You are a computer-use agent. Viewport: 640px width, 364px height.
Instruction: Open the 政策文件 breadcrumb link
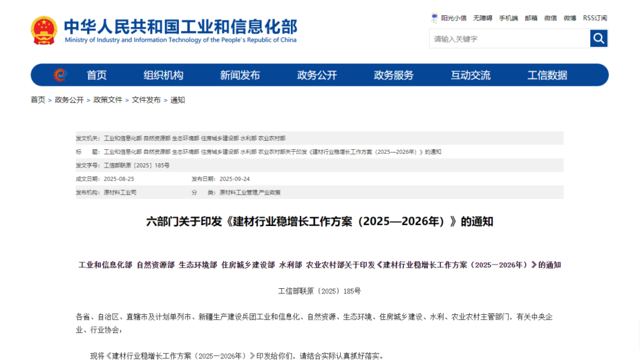click(x=107, y=100)
